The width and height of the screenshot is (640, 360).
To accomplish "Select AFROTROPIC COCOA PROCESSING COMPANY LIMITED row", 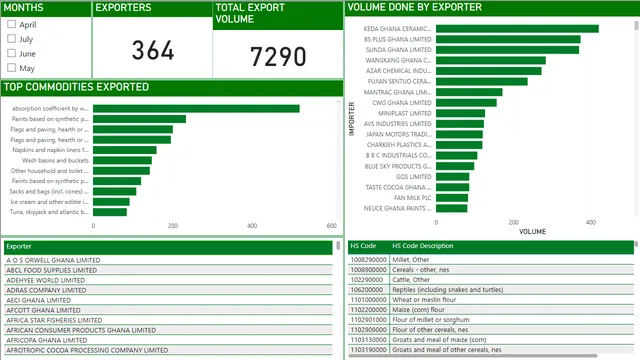I will tap(168, 350).
